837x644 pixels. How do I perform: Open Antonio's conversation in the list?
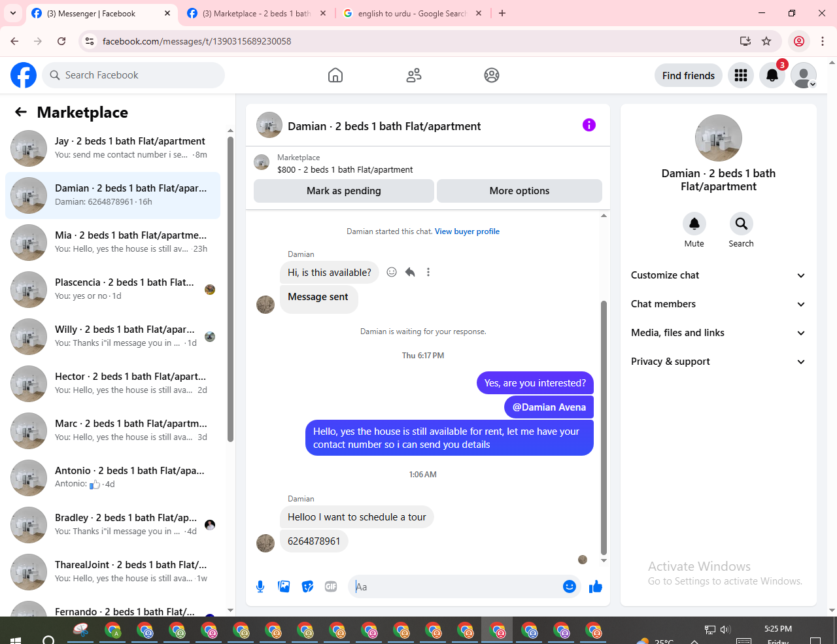[x=112, y=478]
